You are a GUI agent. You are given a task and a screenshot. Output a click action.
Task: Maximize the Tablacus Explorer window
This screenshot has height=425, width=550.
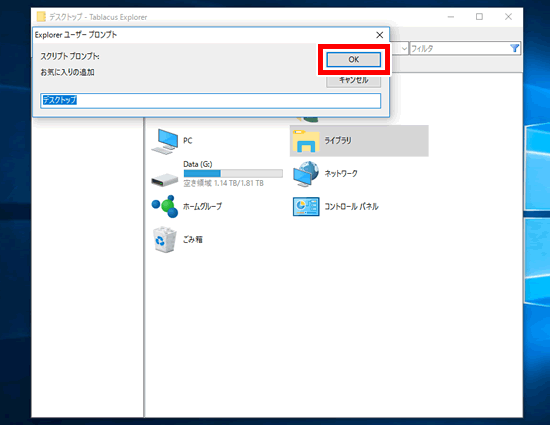click(x=479, y=16)
